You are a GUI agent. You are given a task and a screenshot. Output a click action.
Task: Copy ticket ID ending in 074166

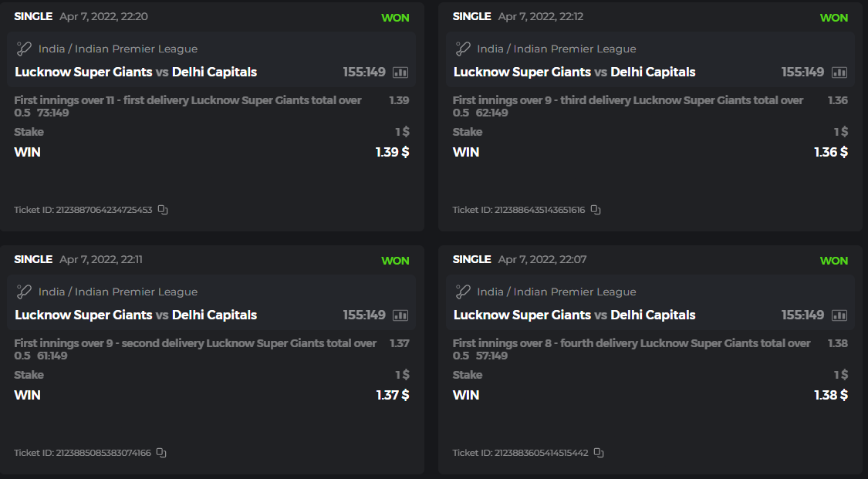pos(161,453)
